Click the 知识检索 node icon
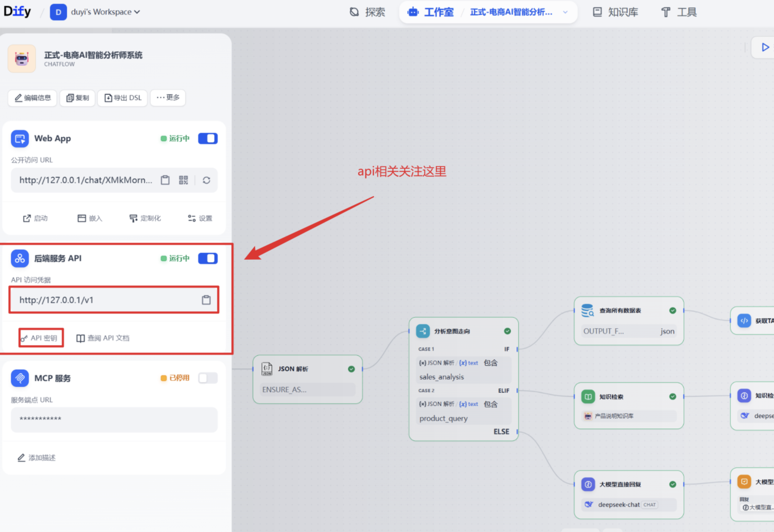This screenshot has width=774, height=532. pos(588,397)
